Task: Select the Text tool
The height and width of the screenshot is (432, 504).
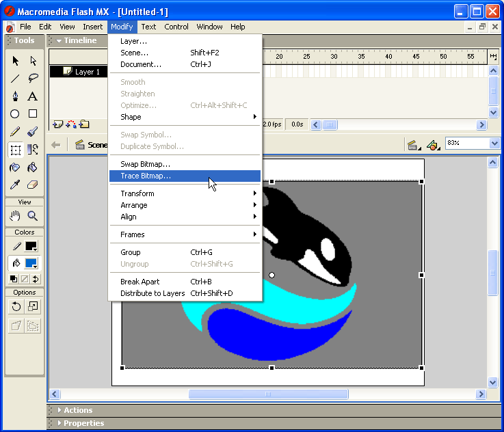Action: pyautogui.click(x=32, y=96)
